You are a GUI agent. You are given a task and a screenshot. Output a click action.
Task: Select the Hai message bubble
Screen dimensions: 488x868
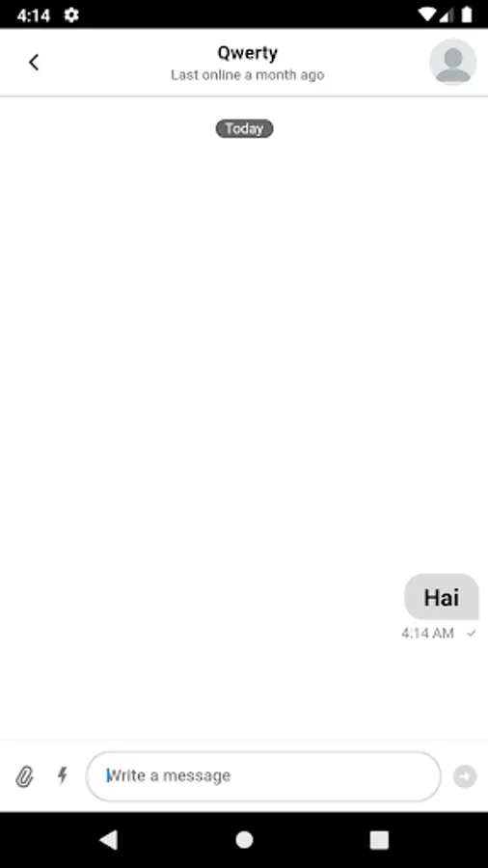click(x=442, y=597)
